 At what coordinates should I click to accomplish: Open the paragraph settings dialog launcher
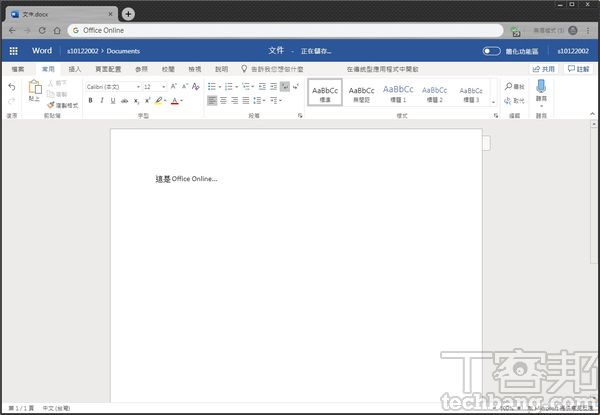pos(300,115)
